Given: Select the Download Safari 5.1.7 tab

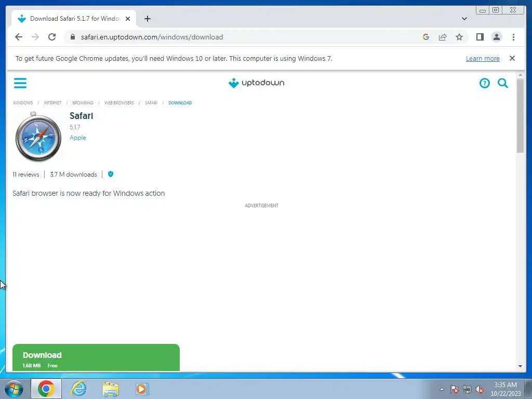Looking at the screenshot, I should 74,19.
